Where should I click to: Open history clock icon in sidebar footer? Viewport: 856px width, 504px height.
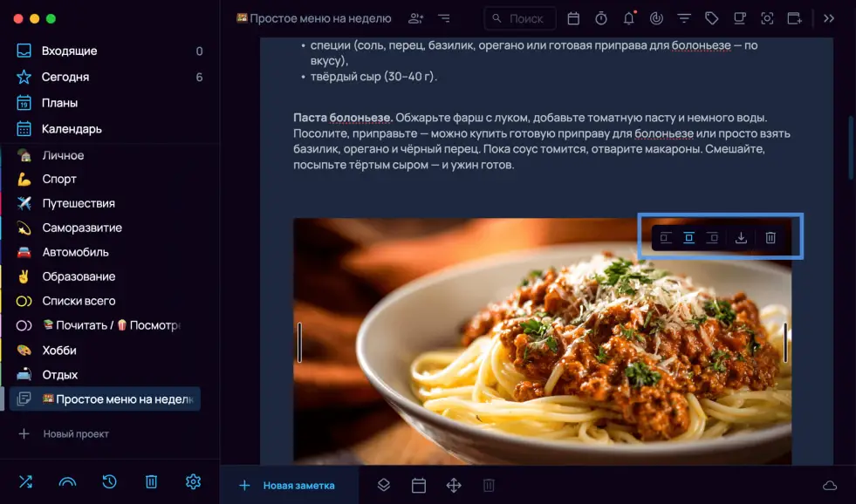click(x=109, y=481)
